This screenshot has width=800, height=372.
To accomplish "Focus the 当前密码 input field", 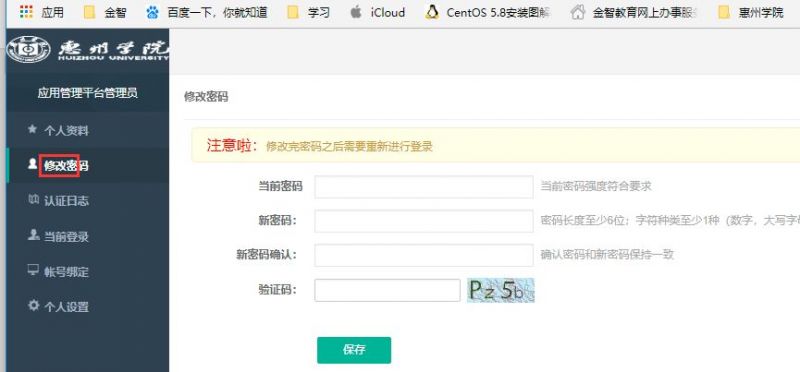I will (x=424, y=187).
